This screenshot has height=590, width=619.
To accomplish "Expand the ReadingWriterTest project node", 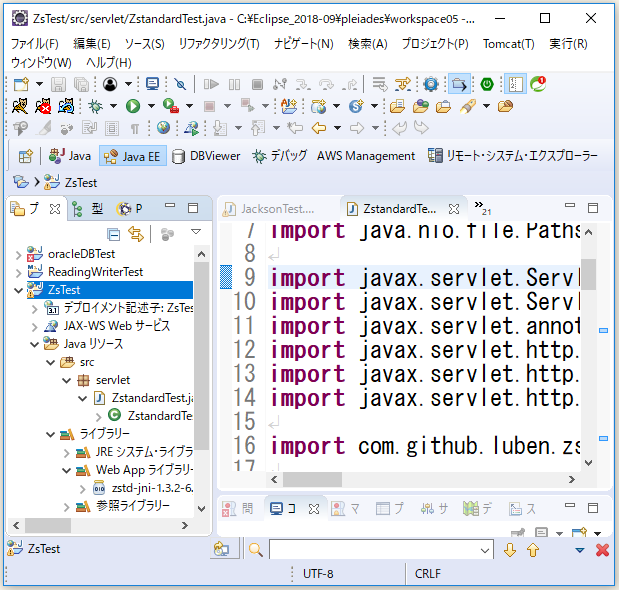I will point(18,273).
